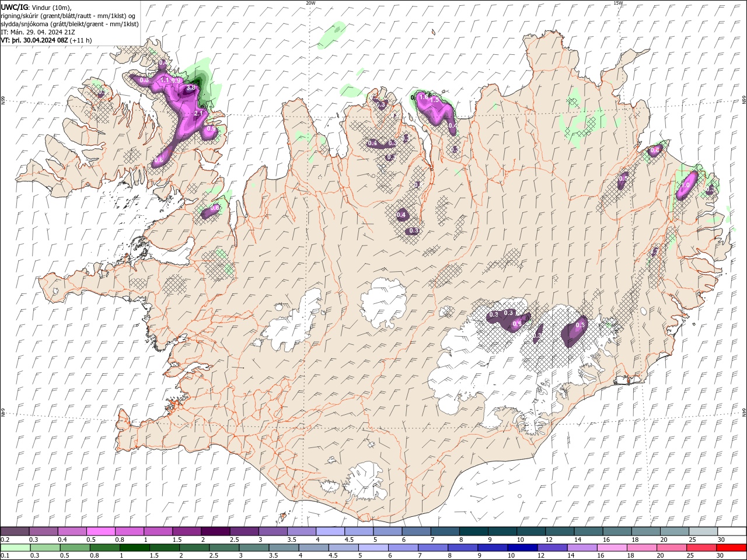
Task: Pick the white 30 swatch in purple-teal row
Action: [731, 531]
